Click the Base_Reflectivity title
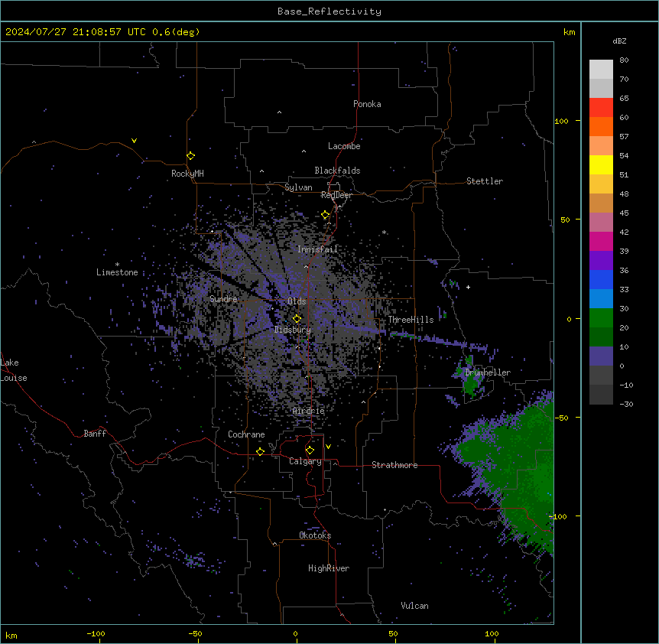659x644 pixels. pyautogui.click(x=329, y=11)
